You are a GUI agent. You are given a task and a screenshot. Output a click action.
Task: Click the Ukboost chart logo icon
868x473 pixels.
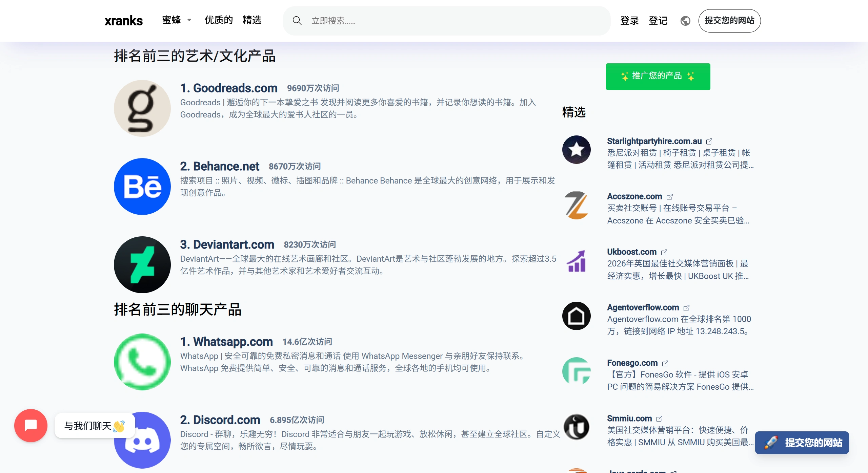pyautogui.click(x=577, y=261)
